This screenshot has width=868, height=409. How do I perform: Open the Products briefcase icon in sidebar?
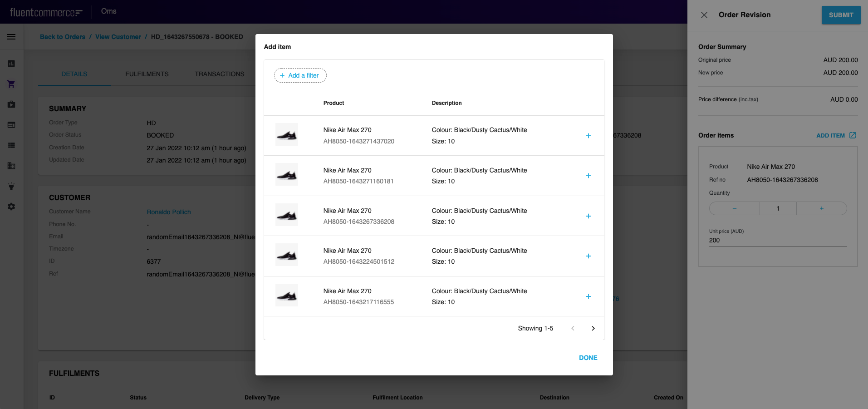click(x=11, y=104)
